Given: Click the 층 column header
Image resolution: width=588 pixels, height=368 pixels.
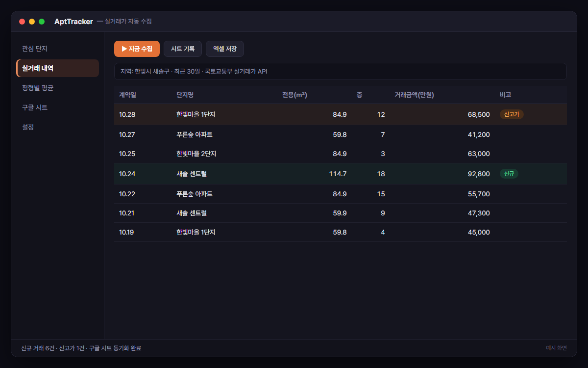Looking at the screenshot, I should [x=360, y=95].
